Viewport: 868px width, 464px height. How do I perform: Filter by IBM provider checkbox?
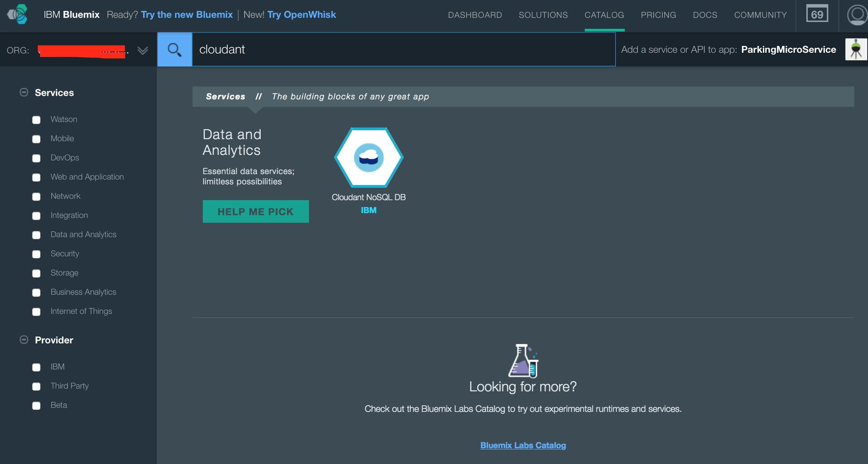coord(36,367)
